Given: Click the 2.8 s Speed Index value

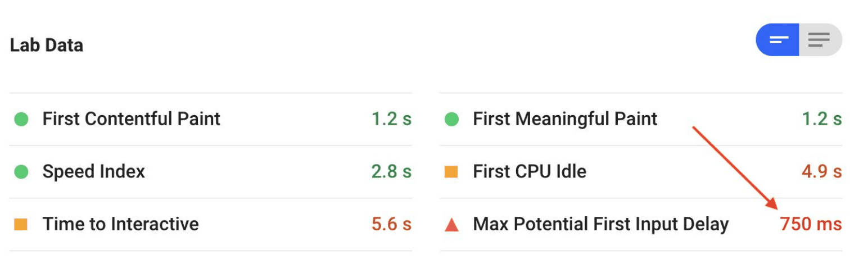Looking at the screenshot, I should [x=391, y=171].
